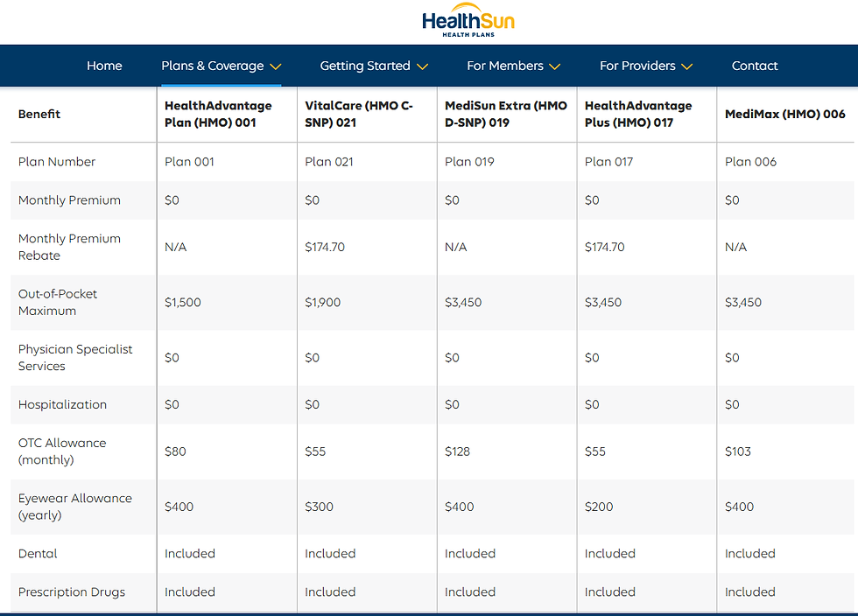Open the Contact menu item

(x=755, y=66)
